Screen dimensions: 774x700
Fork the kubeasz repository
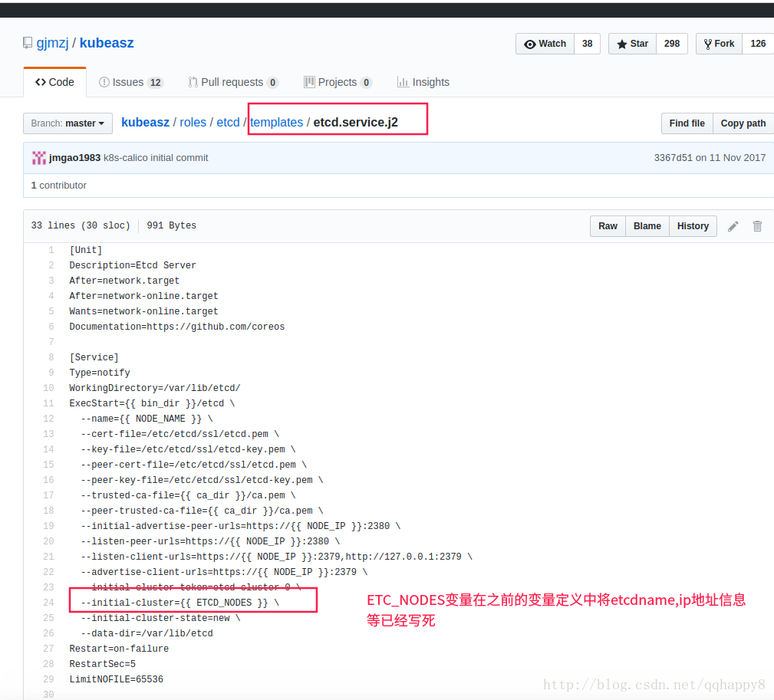[x=720, y=44]
